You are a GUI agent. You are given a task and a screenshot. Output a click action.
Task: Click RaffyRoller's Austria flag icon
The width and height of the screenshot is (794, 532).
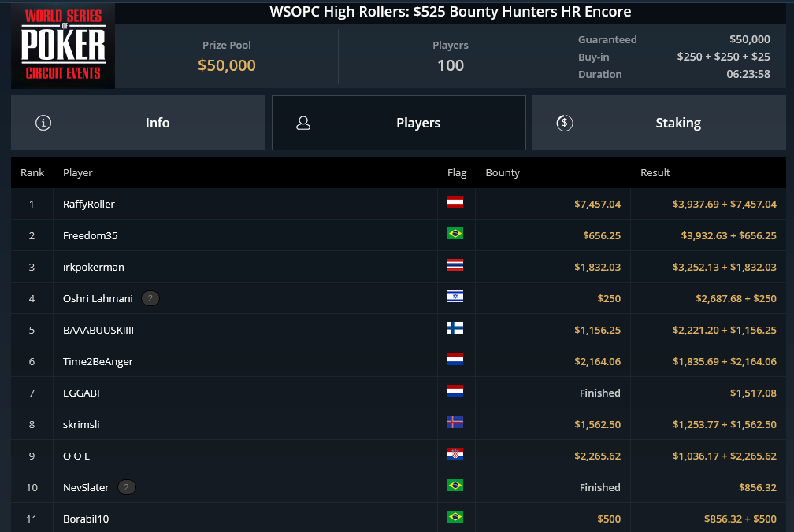[x=455, y=202]
